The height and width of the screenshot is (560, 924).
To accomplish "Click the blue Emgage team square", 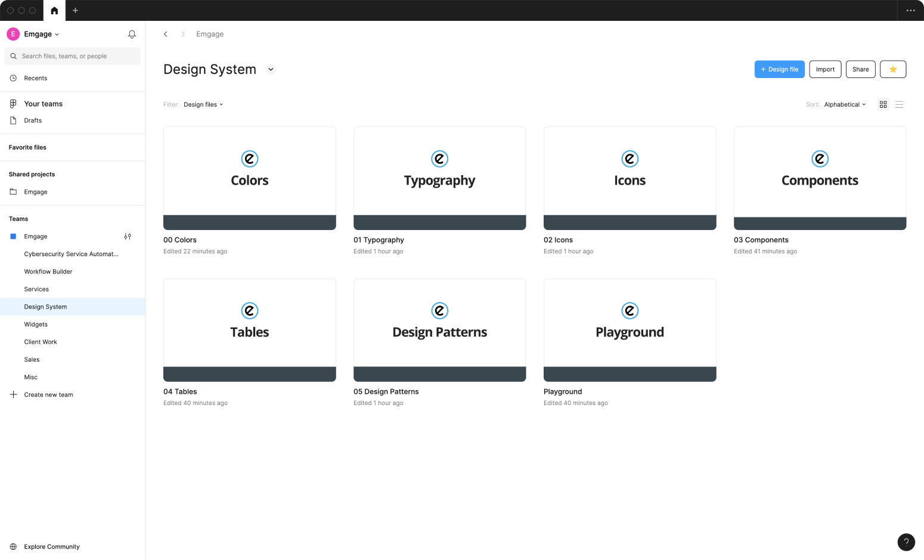I will 13,237.
